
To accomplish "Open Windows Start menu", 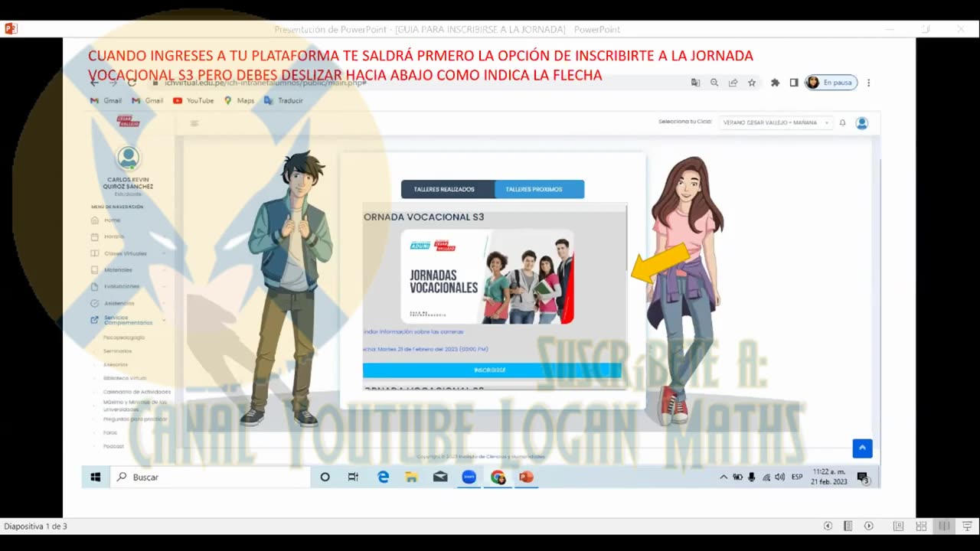I will click(x=96, y=477).
